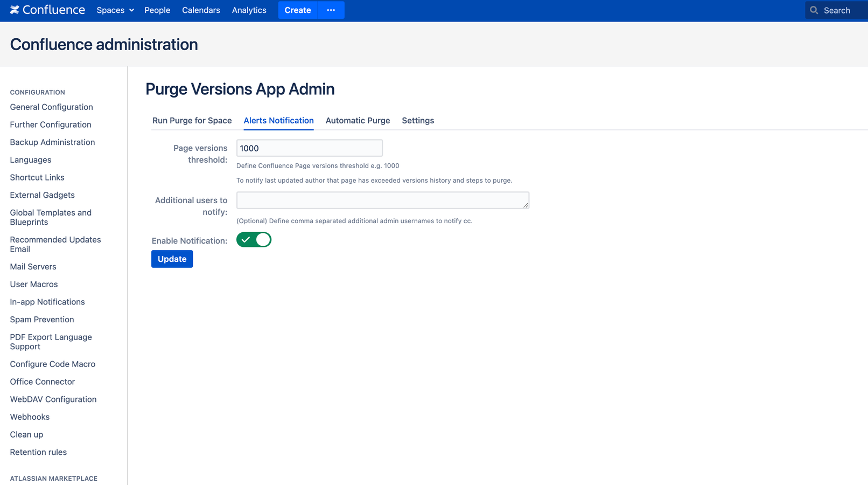Go to Mail Servers settings
Screen dimensions: 868x485
coord(33,267)
